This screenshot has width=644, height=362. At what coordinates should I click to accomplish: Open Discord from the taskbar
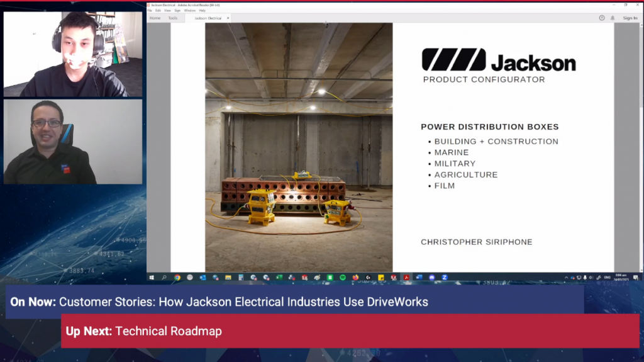pos(432,278)
